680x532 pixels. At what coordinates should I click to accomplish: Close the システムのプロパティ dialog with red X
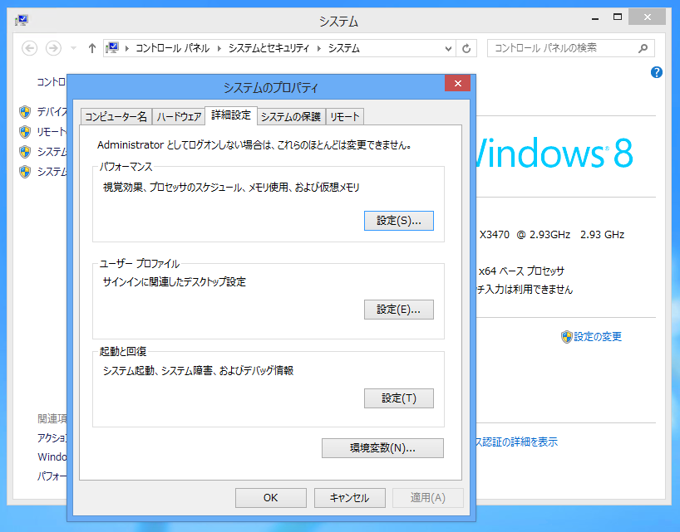458,83
